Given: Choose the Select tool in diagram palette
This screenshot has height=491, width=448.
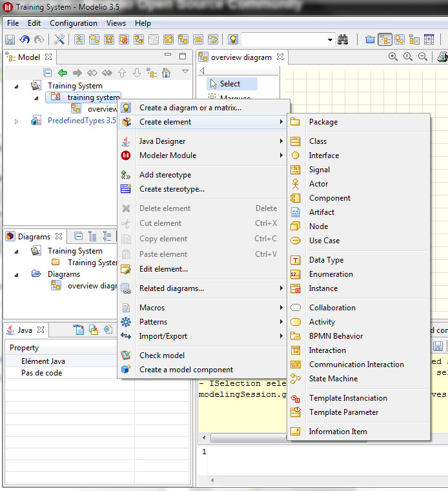Looking at the screenshot, I should pyautogui.click(x=232, y=84).
